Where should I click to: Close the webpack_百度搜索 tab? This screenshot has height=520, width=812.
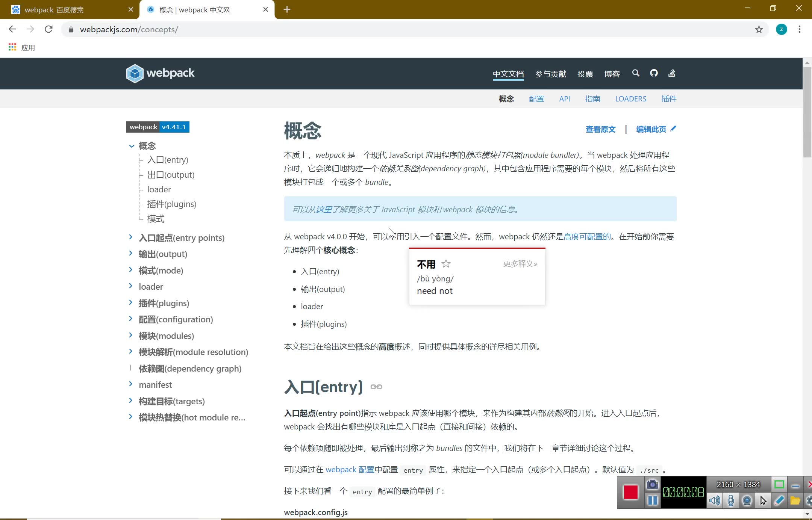131,9
